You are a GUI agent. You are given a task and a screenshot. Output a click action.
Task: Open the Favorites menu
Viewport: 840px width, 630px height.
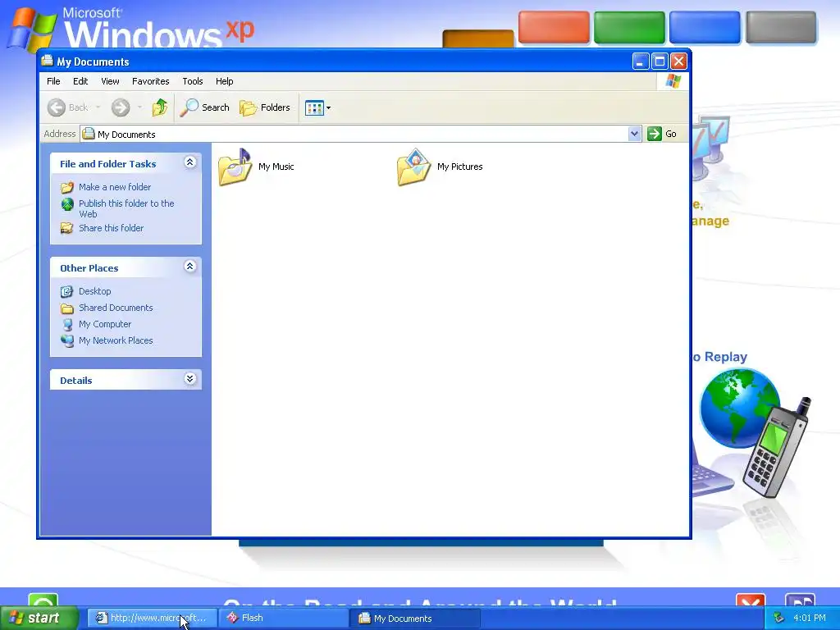pyautogui.click(x=151, y=81)
